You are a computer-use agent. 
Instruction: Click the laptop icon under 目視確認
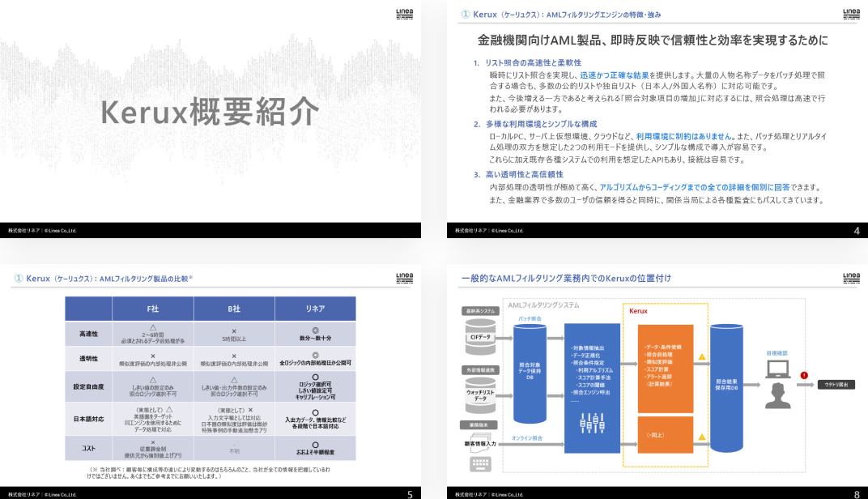777,369
